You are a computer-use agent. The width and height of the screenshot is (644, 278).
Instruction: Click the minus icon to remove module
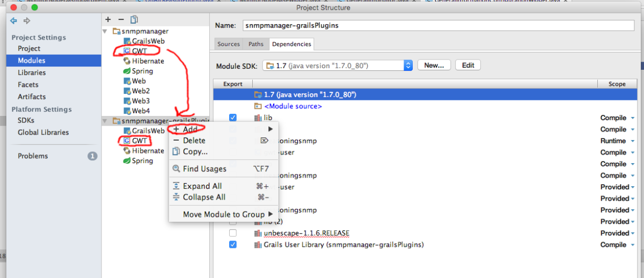point(121,19)
